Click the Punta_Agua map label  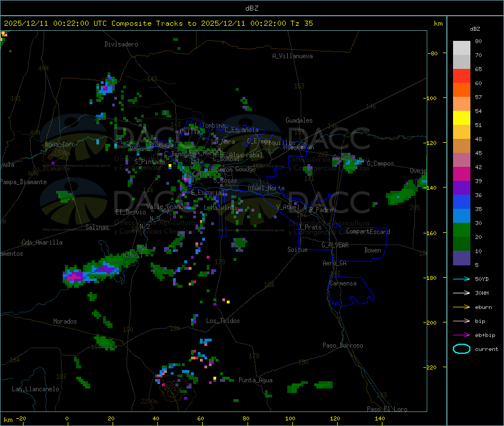(255, 381)
